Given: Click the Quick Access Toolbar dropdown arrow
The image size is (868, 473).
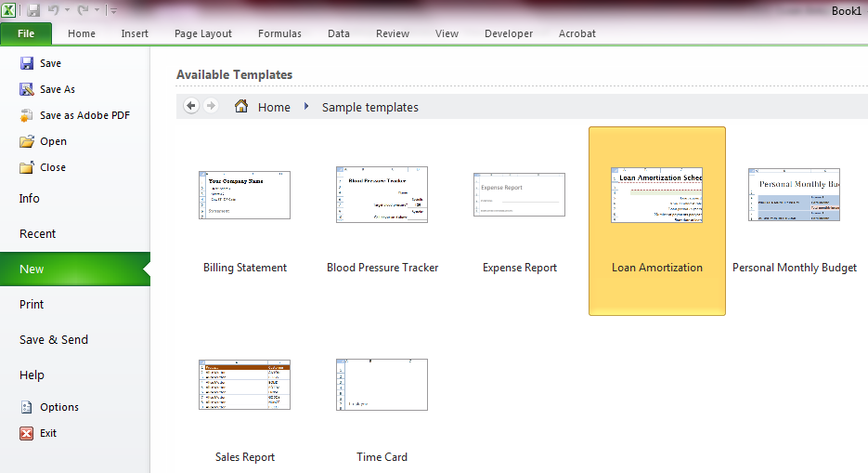Looking at the screenshot, I should coord(113,11).
